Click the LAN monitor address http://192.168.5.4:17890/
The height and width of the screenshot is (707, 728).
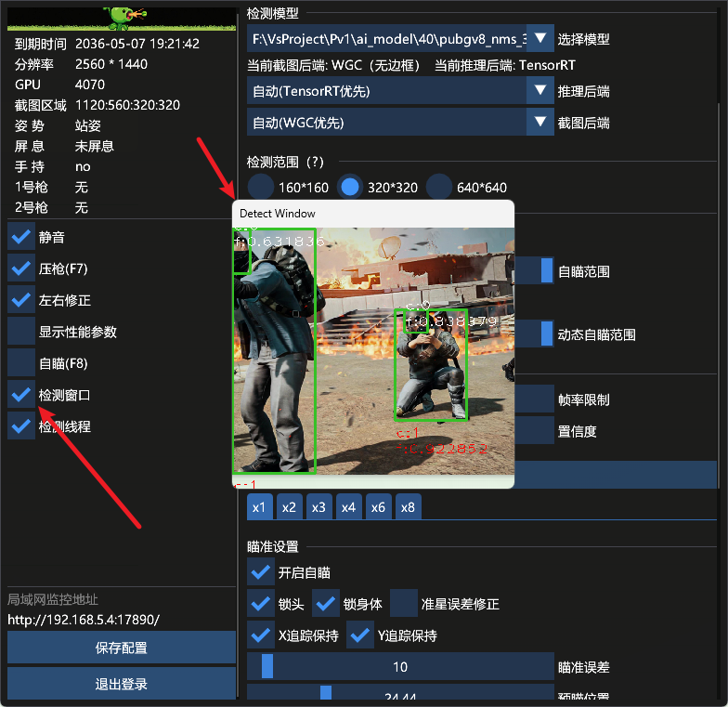pos(84,619)
